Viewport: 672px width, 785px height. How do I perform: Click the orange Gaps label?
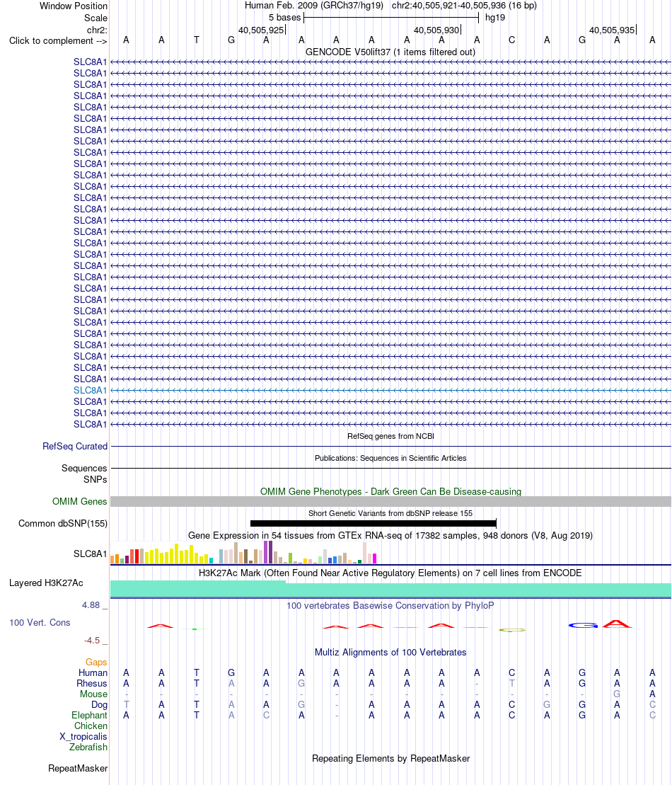(x=96, y=663)
